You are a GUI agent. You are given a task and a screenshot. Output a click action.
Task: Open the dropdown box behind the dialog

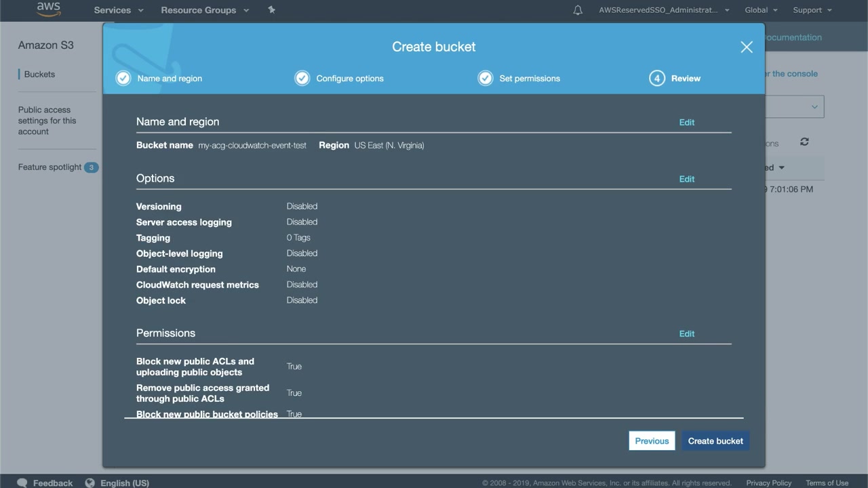tap(795, 106)
